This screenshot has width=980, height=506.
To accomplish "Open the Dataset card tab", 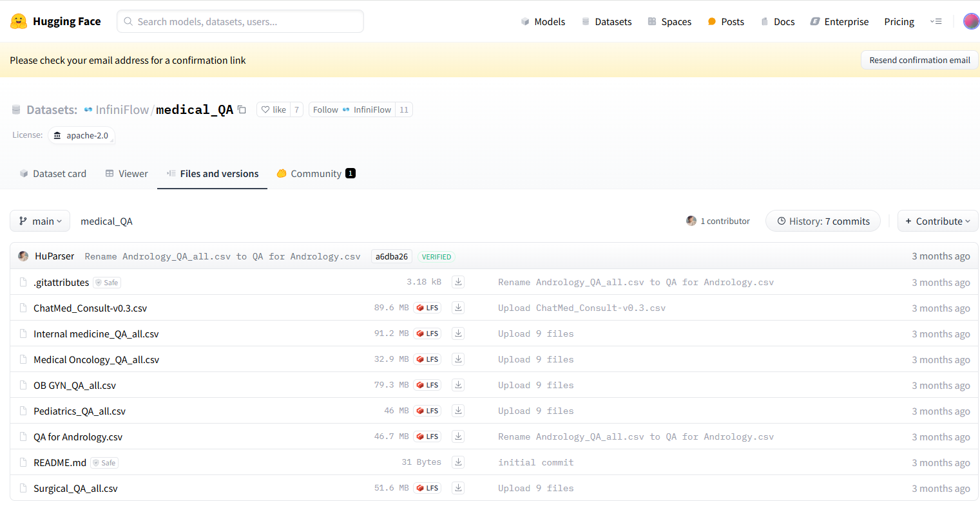I will tap(53, 174).
